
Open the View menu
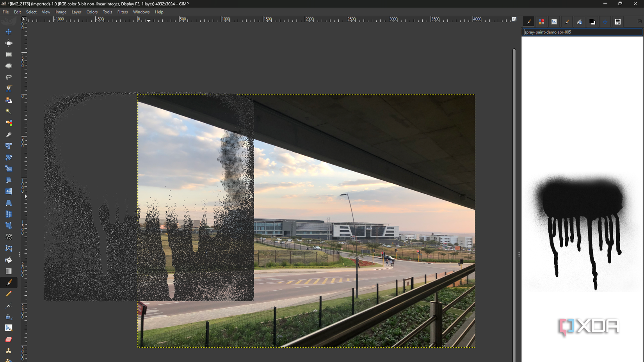tap(46, 12)
